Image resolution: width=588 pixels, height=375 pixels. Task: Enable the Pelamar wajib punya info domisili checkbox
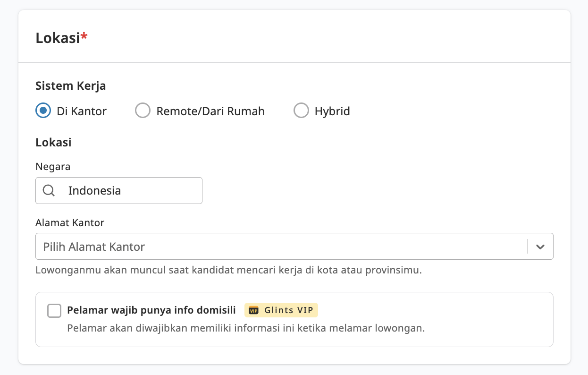tap(54, 310)
